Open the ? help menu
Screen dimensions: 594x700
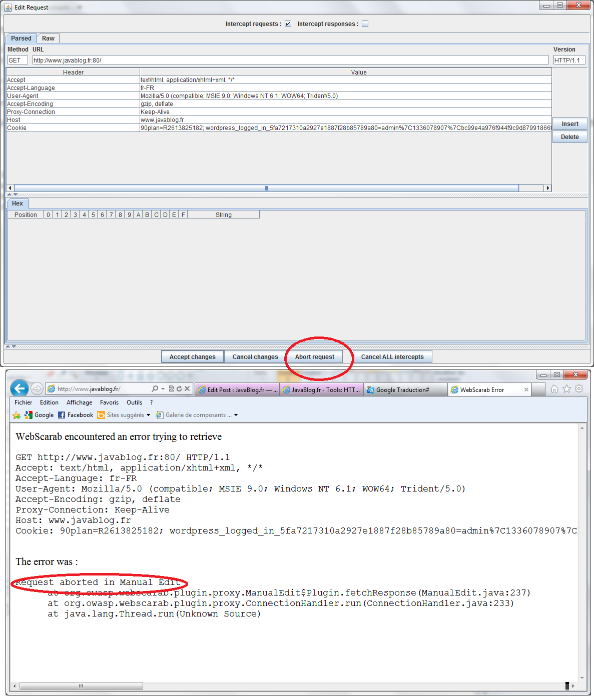[x=151, y=402]
